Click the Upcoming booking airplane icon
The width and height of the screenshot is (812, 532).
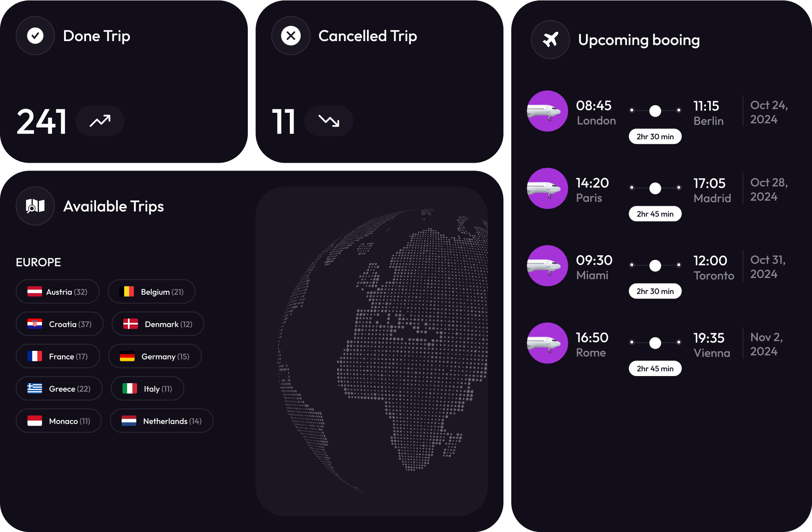[550, 40]
